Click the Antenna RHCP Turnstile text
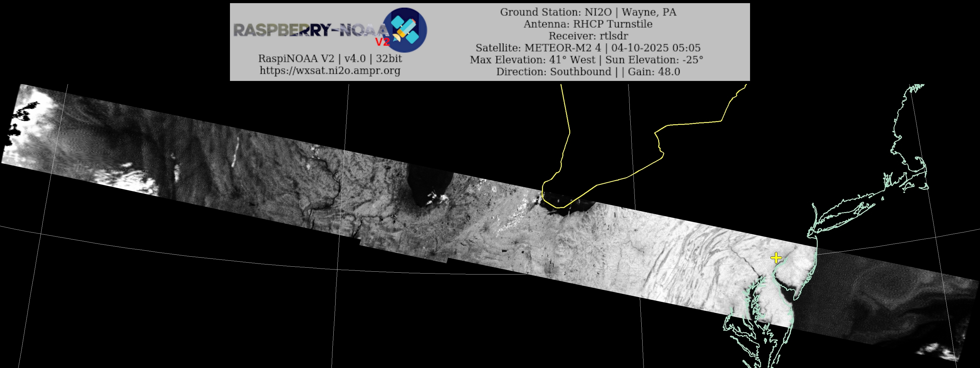980x368 pixels. 588,24
